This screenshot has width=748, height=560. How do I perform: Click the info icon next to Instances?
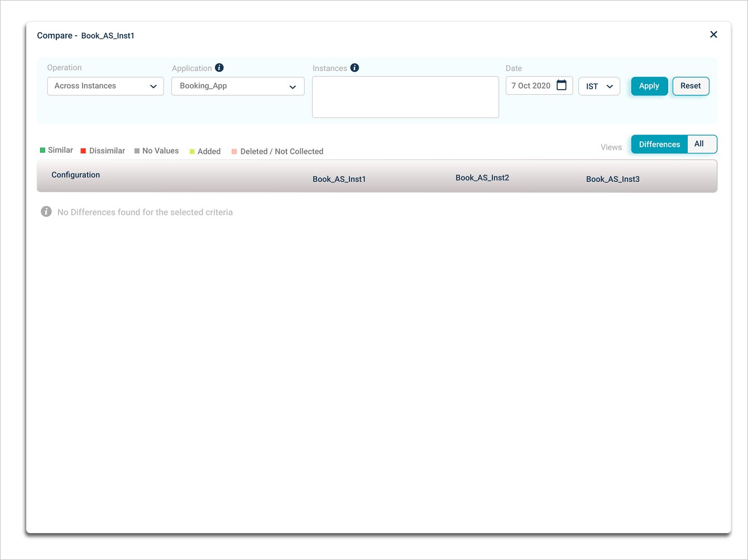(354, 67)
